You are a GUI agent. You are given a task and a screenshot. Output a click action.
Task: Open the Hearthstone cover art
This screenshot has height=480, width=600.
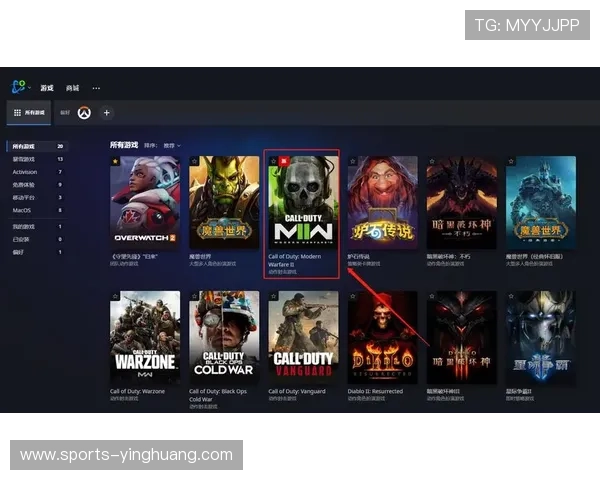[x=383, y=202]
